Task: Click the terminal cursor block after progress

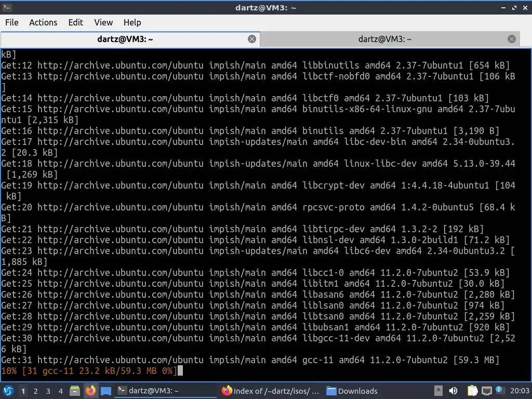Action: [x=180, y=370]
